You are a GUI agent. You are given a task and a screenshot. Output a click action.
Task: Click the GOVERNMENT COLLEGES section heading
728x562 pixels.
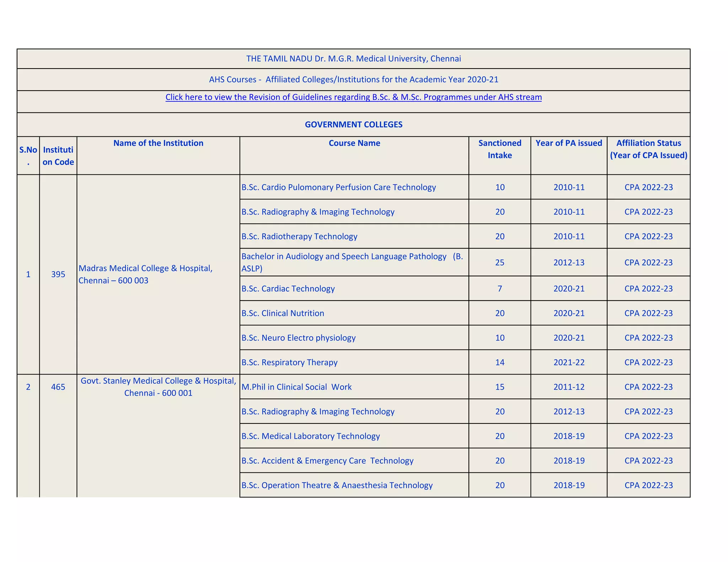353,125
